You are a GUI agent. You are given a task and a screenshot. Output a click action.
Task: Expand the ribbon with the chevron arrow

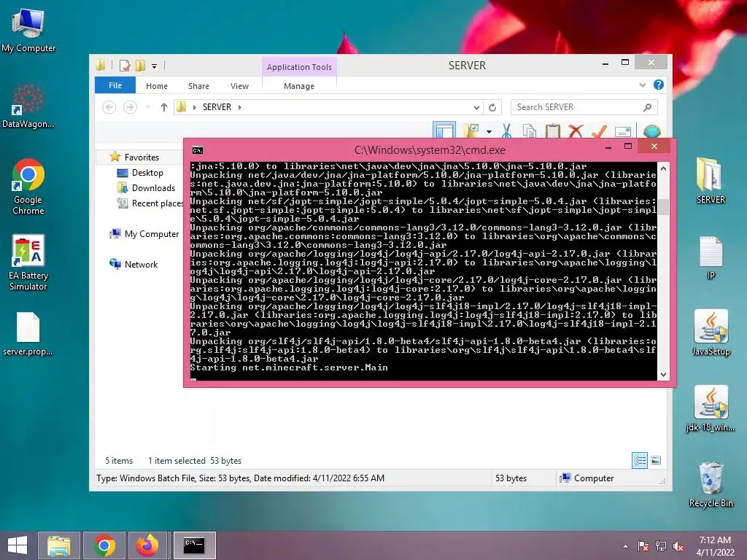coord(642,85)
